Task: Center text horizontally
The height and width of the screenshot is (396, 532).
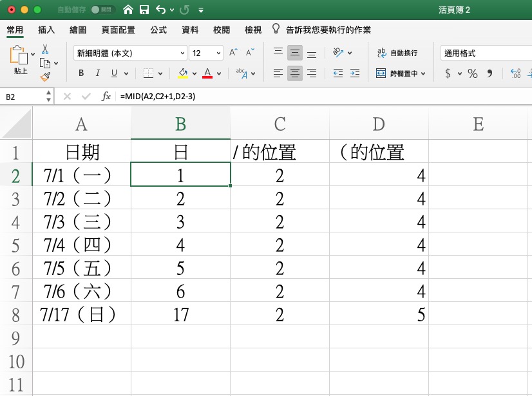Action: (x=295, y=73)
